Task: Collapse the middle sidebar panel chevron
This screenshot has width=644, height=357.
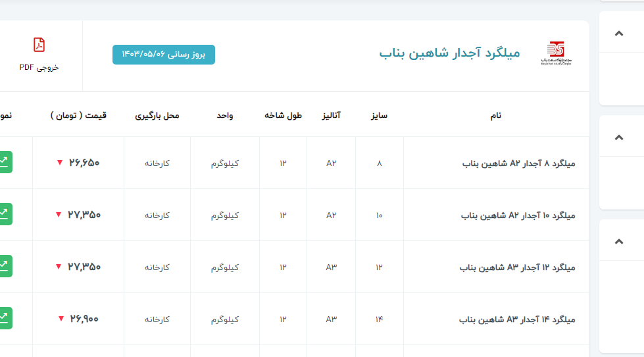Action: coord(618,138)
